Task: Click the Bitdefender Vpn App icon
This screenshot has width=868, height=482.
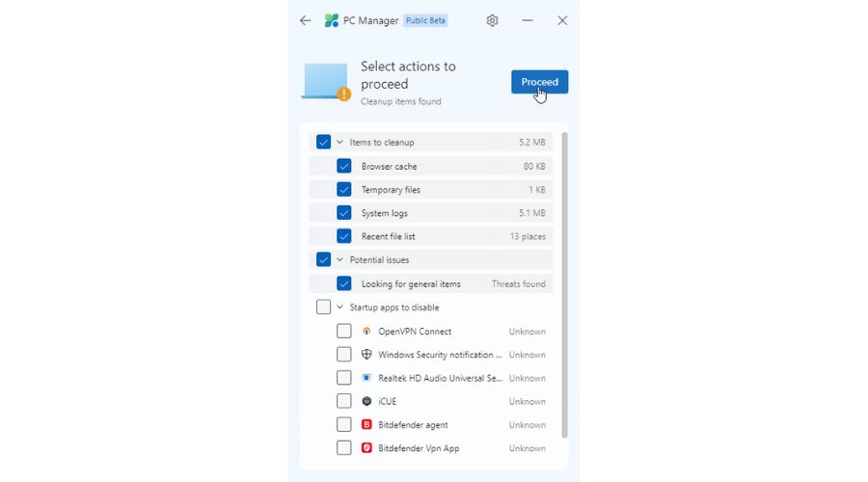Action: [366, 447]
